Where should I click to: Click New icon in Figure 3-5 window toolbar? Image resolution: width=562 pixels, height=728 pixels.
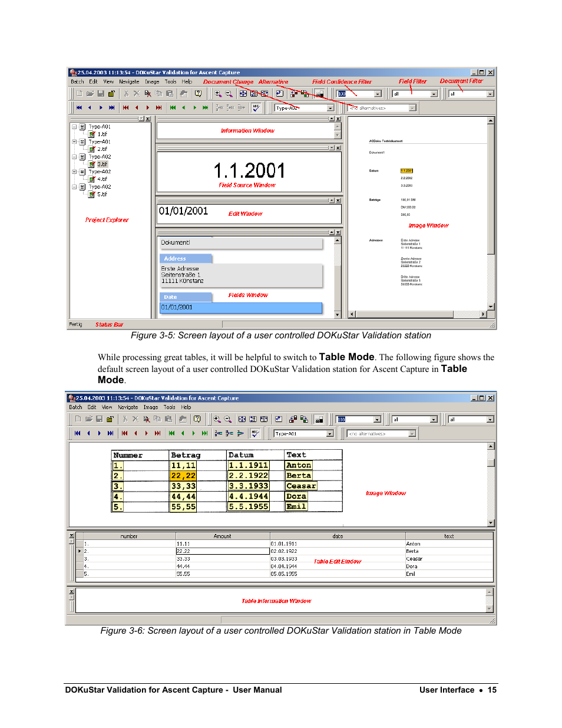[79, 94]
